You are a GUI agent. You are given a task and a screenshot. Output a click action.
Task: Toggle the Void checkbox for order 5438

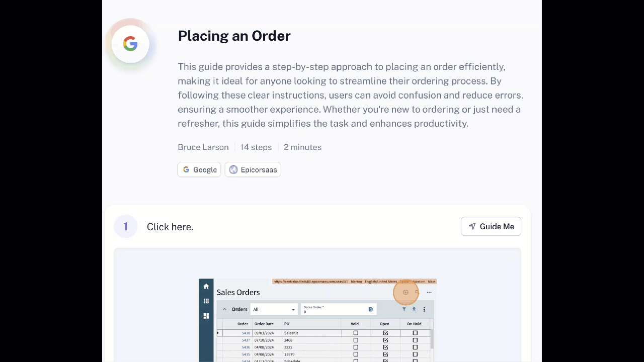[x=356, y=333]
